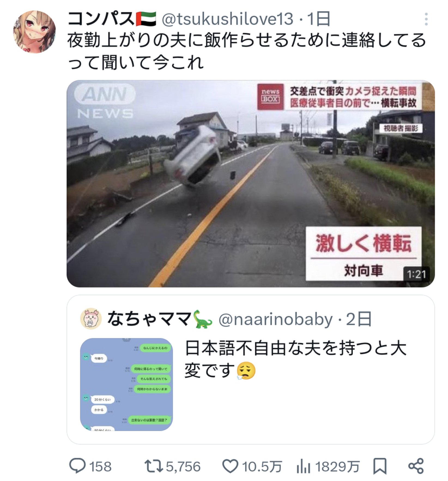
Task: Click repost count 5,756
Action: point(183,467)
